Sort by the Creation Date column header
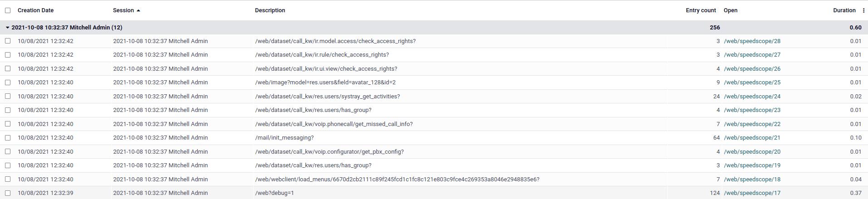The width and height of the screenshot is (868, 199). point(35,10)
